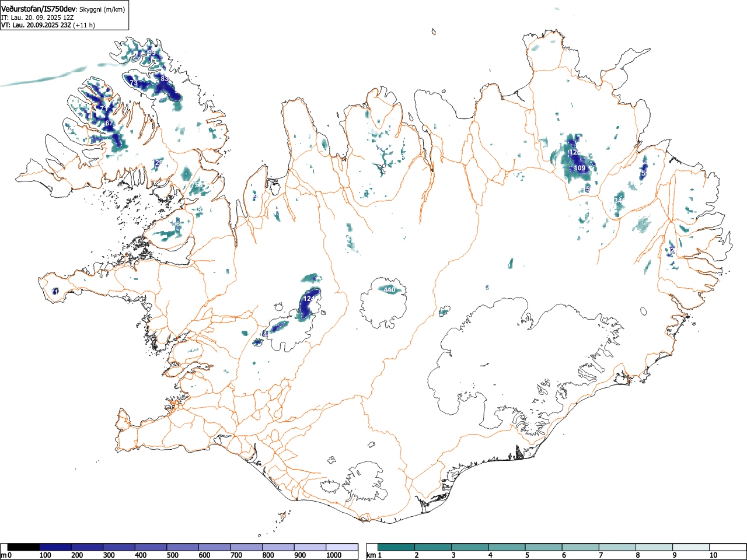Image resolution: width=747 pixels, height=560 pixels.
Task: Click the '300' tick label in metre legend
Action: 109,555
